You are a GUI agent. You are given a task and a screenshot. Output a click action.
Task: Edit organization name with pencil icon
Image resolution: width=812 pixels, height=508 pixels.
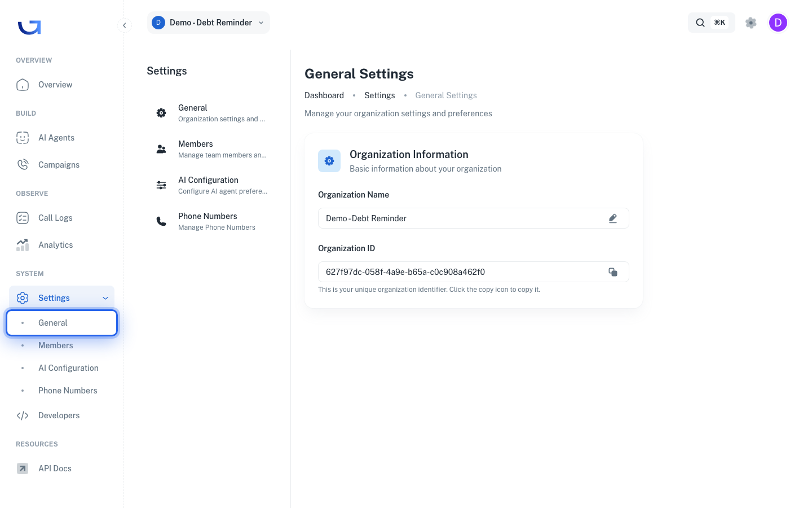coord(613,218)
